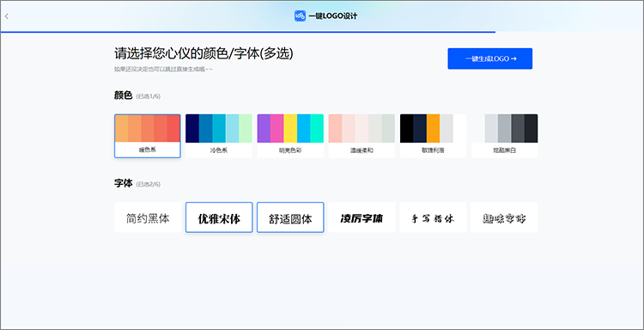Click the blue step progress bar
The width and height of the screenshot is (644, 330).
click(x=248, y=32)
